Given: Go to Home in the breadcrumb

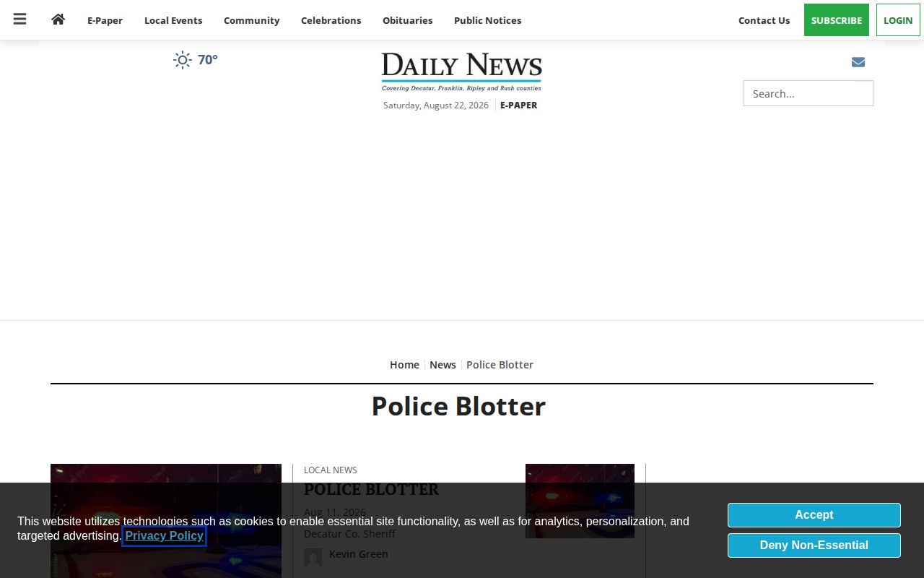Looking at the screenshot, I should click(404, 365).
